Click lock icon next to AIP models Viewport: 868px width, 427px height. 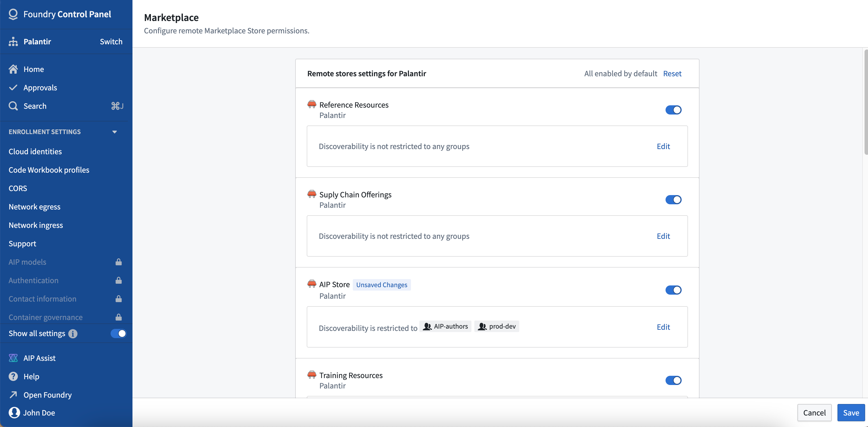coord(119,262)
